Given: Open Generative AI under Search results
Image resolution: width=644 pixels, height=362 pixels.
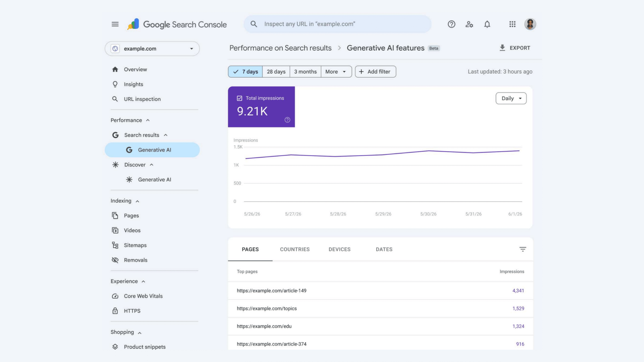Looking at the screenshot, I should click(152, 150).
